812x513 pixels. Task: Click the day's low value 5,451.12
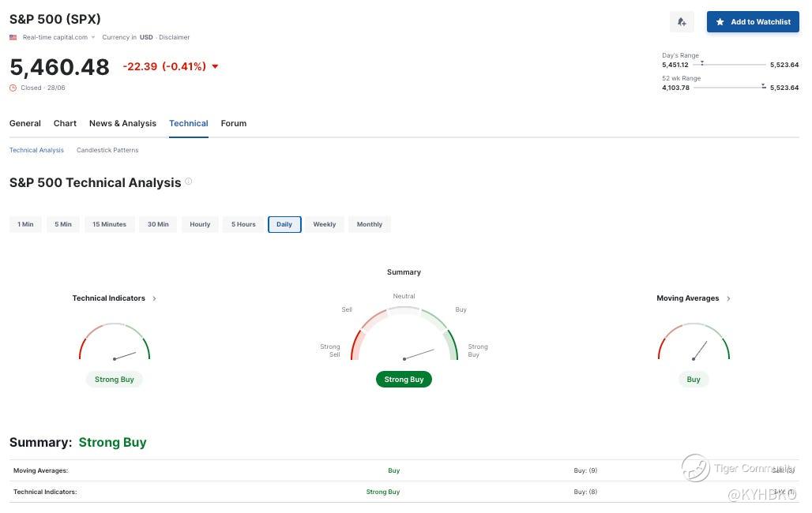coord(675,65)
